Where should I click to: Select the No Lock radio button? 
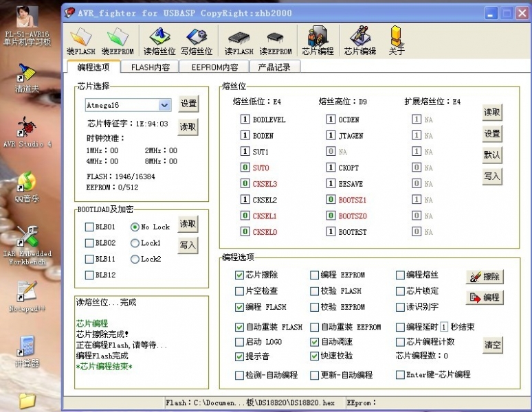[x=135, y=227]
